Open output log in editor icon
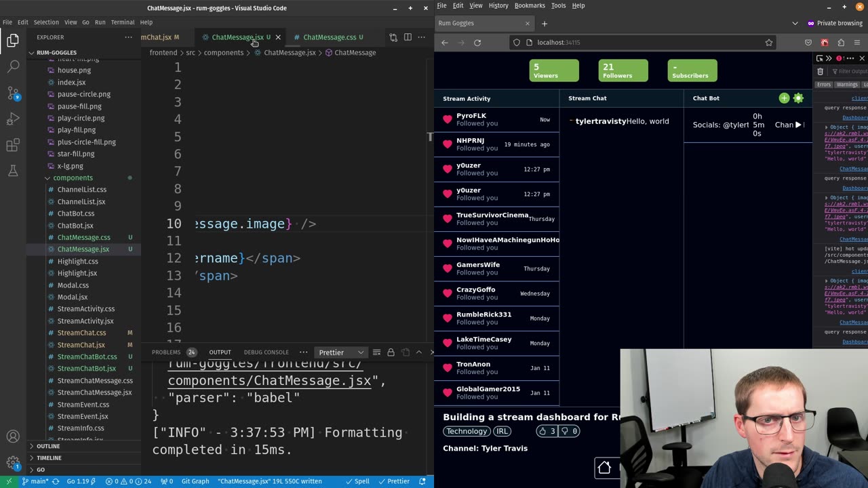 [x=406, y=352]
